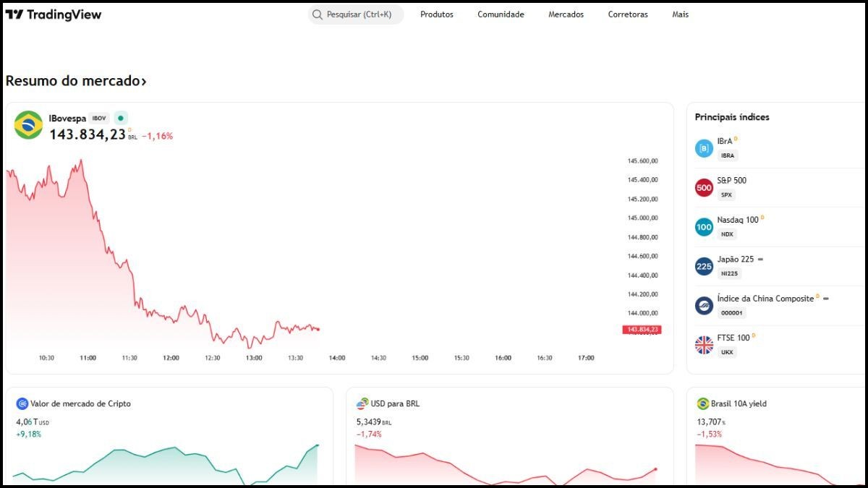
Task: Click the Pesquisar search field
Action: click(356, 14)
